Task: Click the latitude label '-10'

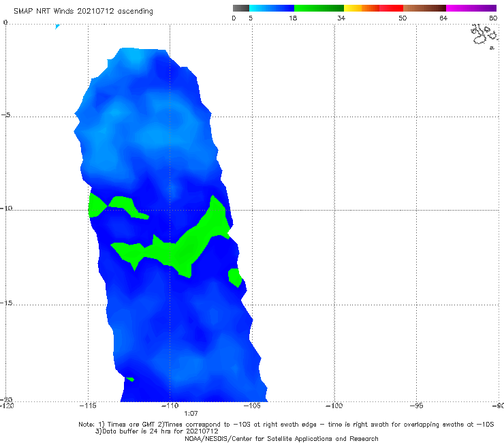Action: 5,208
